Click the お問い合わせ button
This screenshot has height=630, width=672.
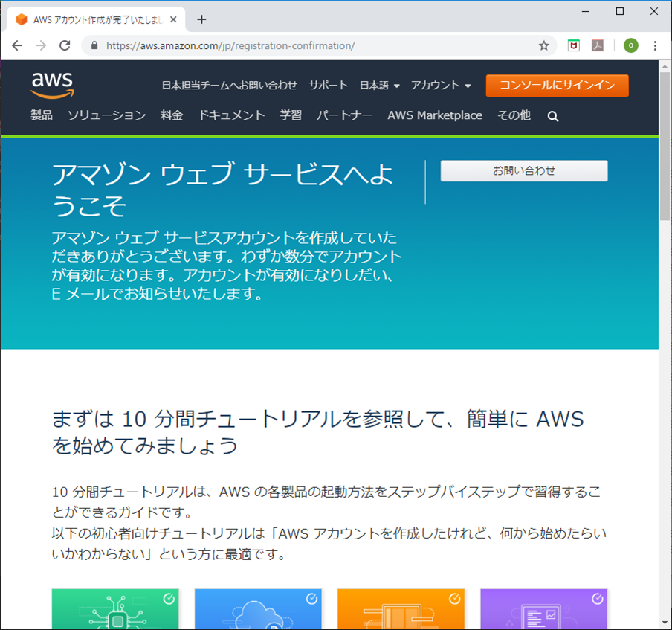click(x=524, y=170)
